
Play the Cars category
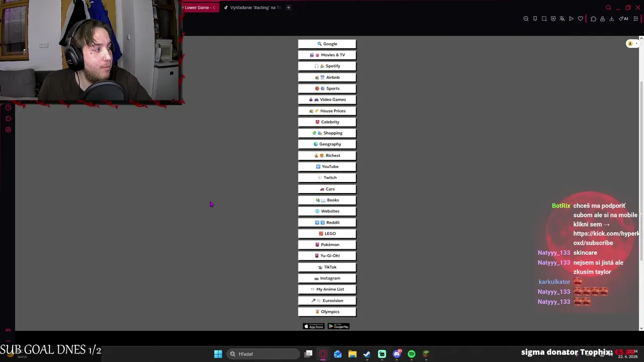327,189
